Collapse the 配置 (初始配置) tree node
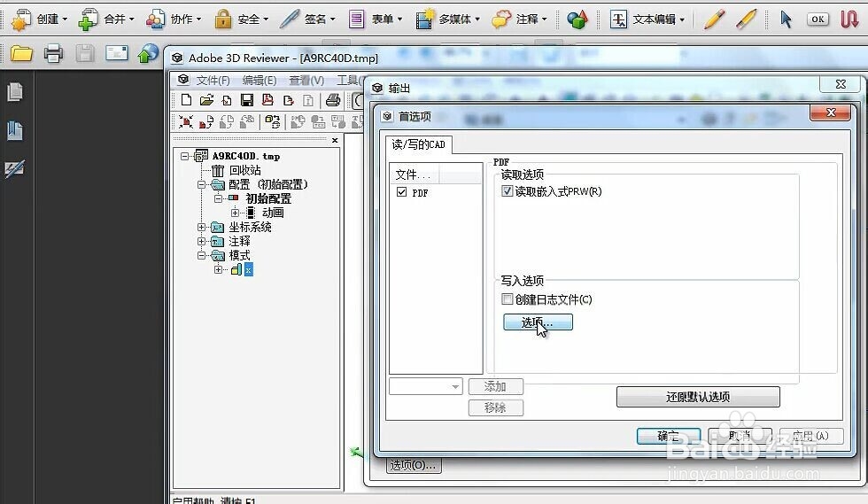The image size is (868, 504). pos(202,184)
